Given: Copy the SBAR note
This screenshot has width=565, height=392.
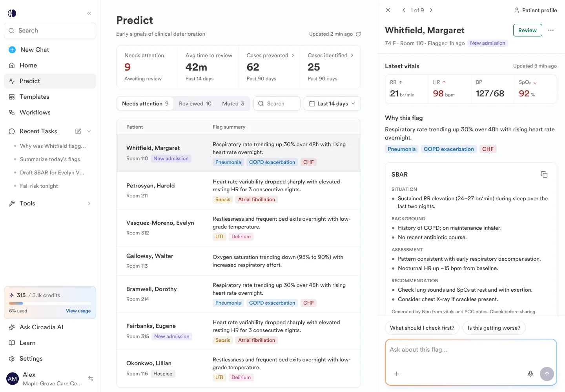Looking at the screenshot, I should pos(544,174).
